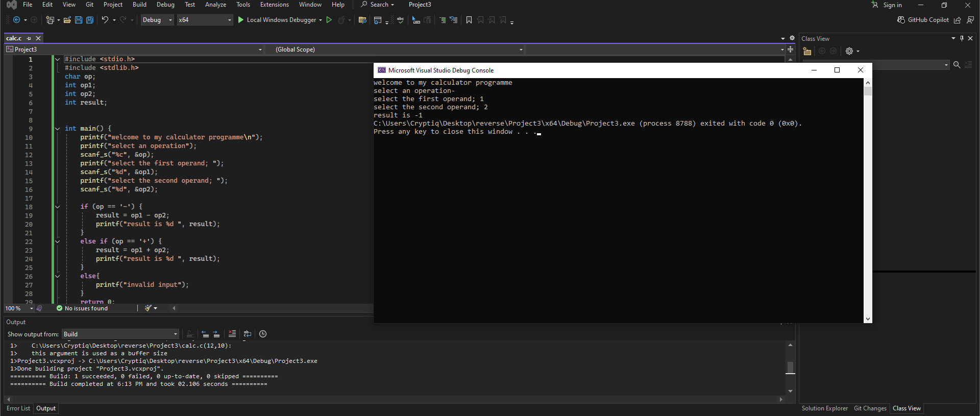Click the Share icon next to Copilot
The width and height of the screenshot is (980, 416).
[958, 20]
